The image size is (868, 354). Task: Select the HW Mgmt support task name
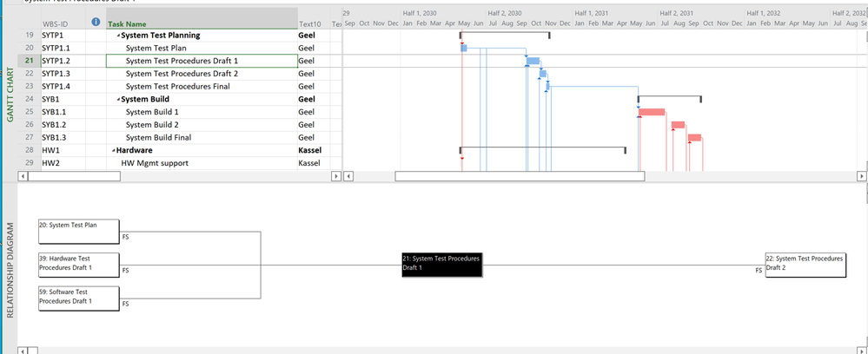[155, 162]
